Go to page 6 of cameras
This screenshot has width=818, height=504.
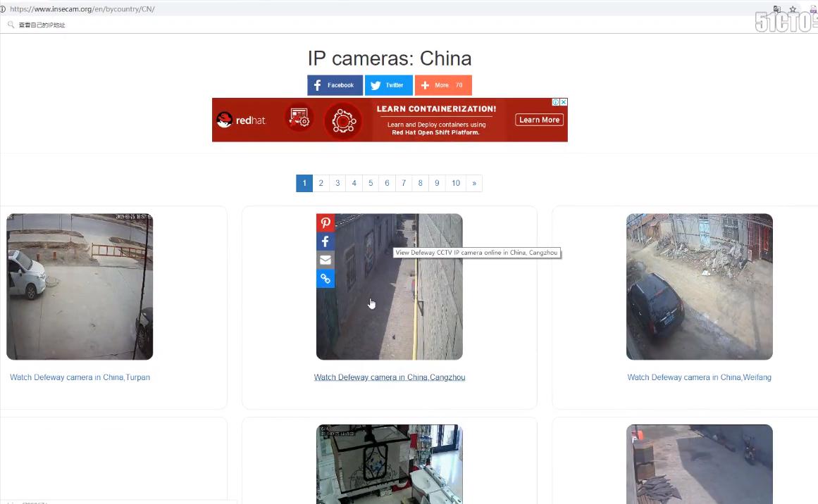click(x=387, y=183)
